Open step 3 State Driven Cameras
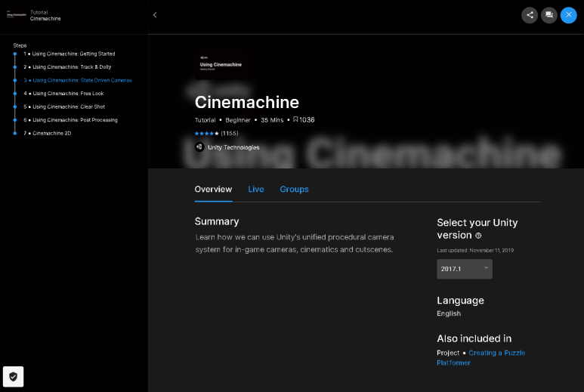The image size is (584, 392). [x=78, y=80]
